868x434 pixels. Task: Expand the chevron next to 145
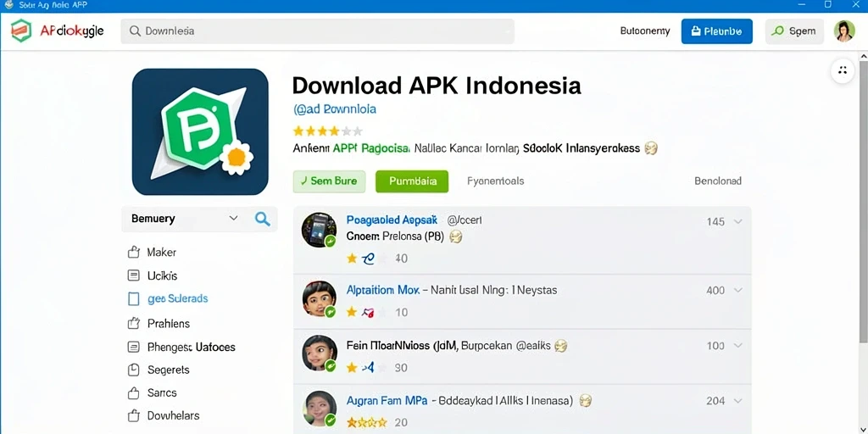point(737,221)
